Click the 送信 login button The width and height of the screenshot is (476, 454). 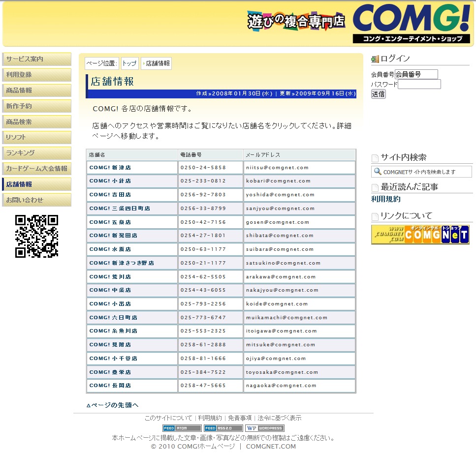(378, 94)
